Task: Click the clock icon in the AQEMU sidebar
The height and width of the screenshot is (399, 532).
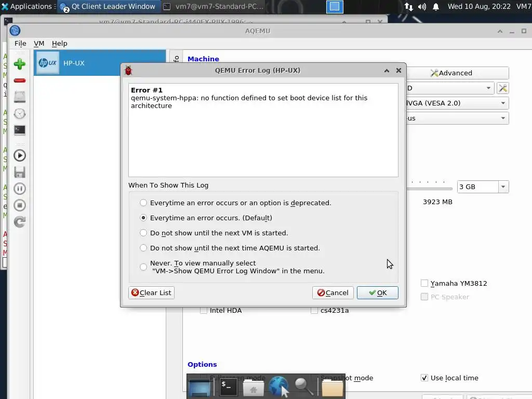Action: pyautogui.click(x=19, y=114)
